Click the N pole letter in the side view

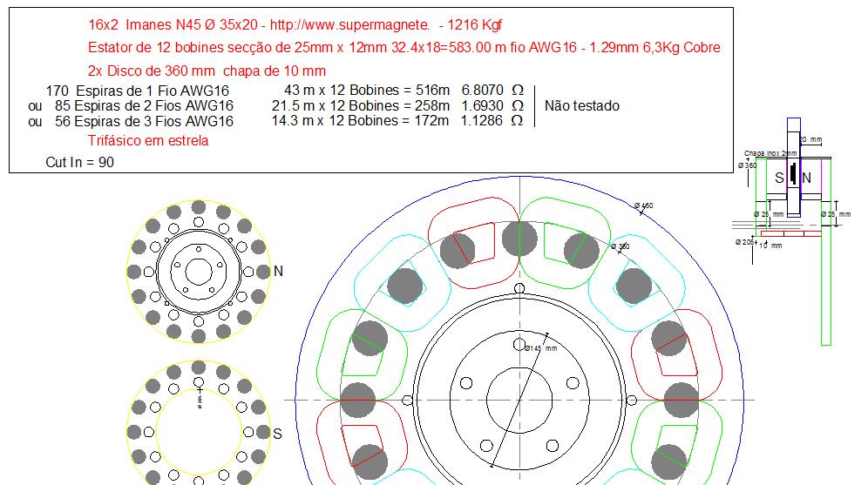coord(806,178)
